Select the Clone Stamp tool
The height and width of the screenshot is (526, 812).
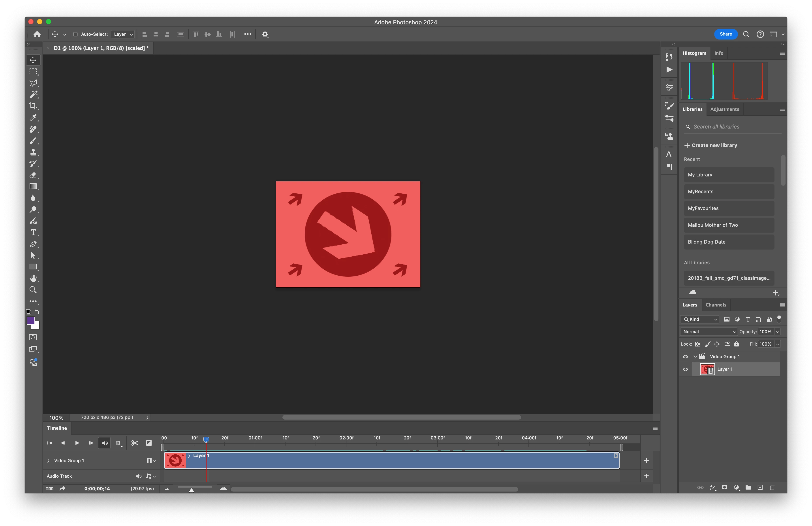(x=33, y=152)
